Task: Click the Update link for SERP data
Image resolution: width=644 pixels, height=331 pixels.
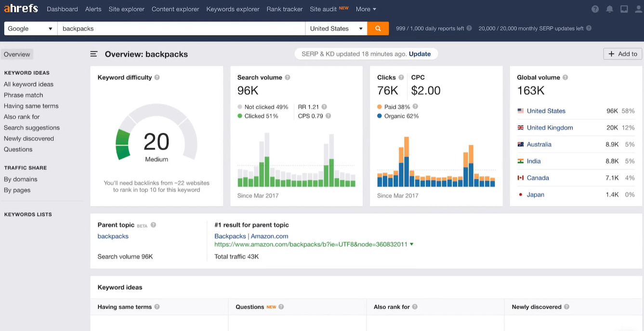Action: click(x=420, y=54)
